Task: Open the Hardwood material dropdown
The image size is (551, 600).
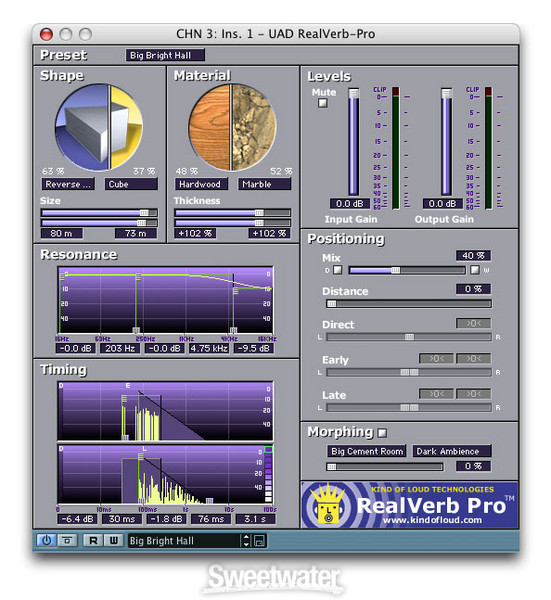Action: click(x=201, y=184)
